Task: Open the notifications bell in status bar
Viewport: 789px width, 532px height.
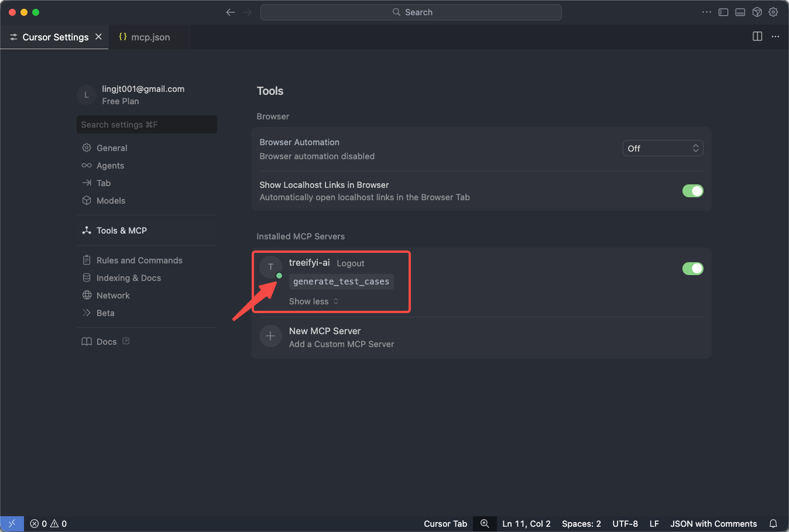Action: [x=773, y=524]
